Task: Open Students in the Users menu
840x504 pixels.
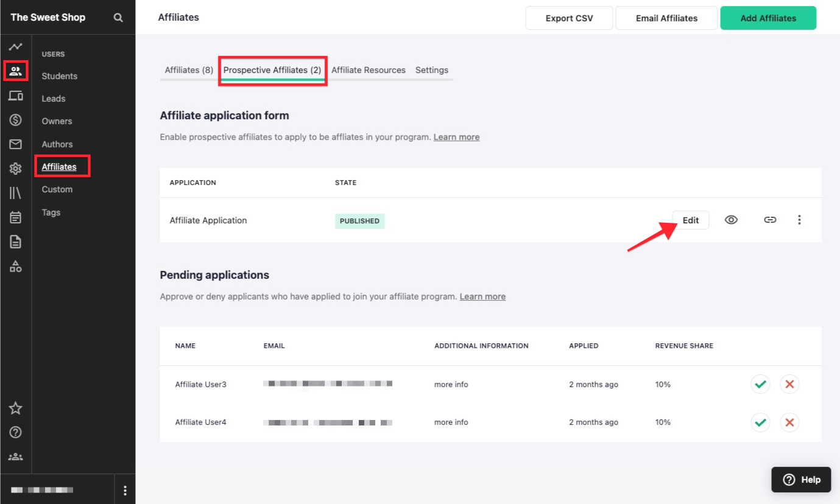Action: (x=60, y=76)
